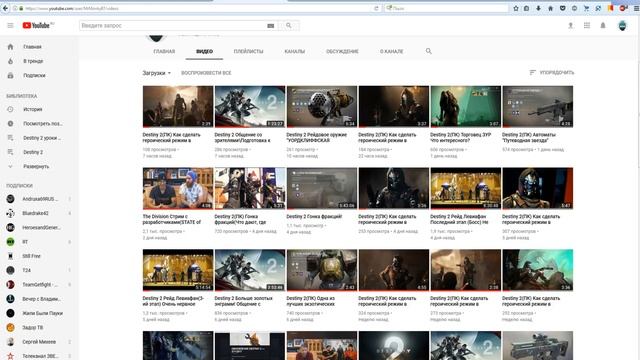The image size is (640, 360).
Task: Open Destiny 2 Рейд Левиафан(3-ий этап) title
Action: coord(173,301)
